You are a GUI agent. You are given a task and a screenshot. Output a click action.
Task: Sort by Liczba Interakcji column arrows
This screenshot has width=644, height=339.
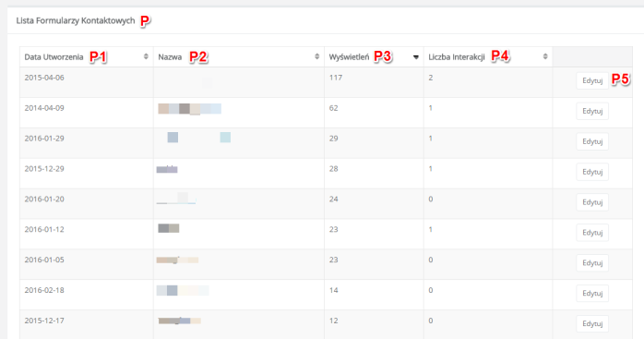[545, 56]
